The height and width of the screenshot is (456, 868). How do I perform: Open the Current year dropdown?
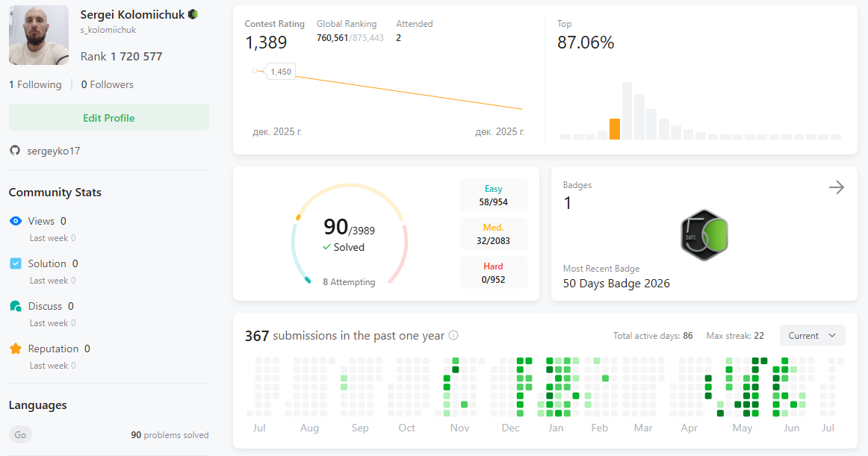812,335
